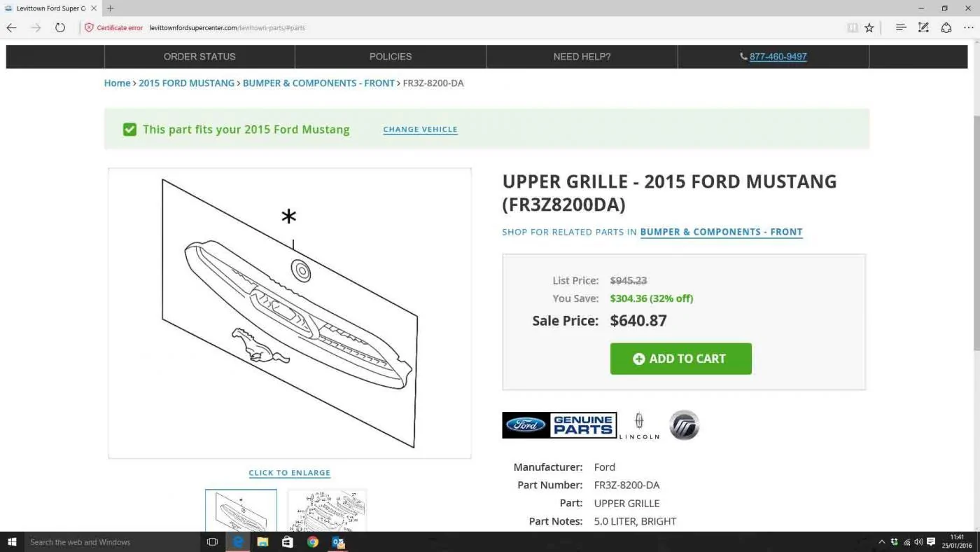Open Task View on the taskbar
Image resolution: width=980 pixels, height=552 pixels.
[x=213, y=541]
